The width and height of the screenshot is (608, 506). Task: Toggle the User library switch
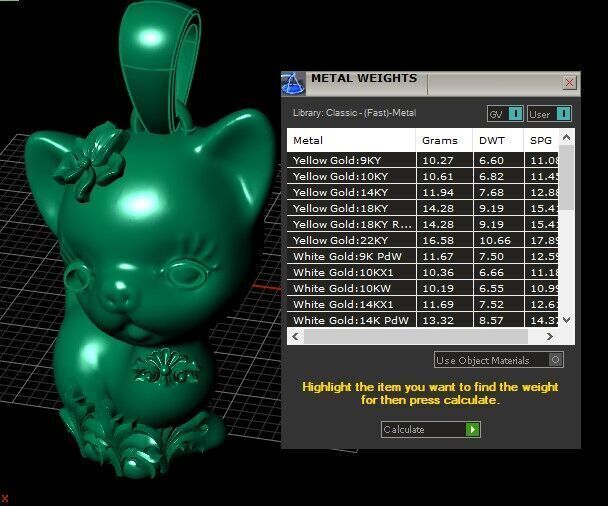(549, 114)
